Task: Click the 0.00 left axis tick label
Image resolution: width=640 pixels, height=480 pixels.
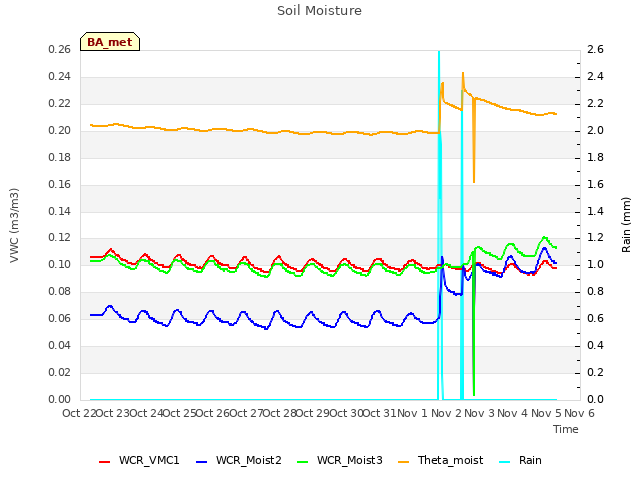Action: click(x=60, y=399)
